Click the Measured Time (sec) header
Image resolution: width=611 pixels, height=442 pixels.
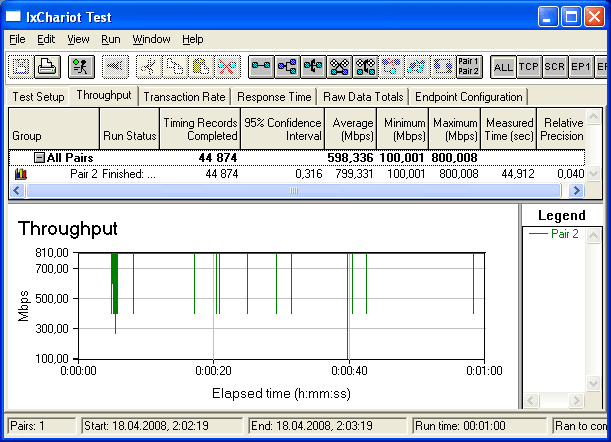click(509, 129)
